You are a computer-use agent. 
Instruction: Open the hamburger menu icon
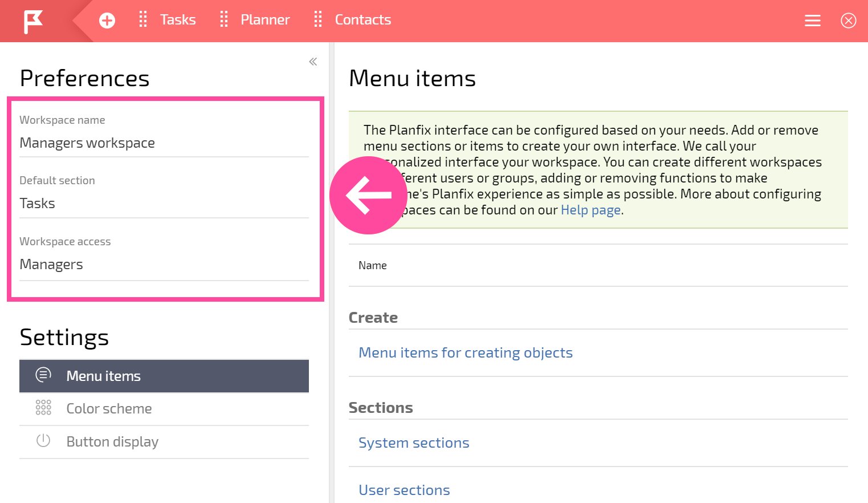pos(813,21)
